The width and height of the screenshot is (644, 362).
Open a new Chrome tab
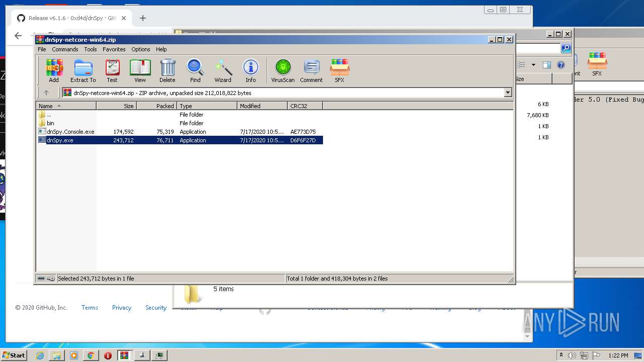click(143, 18)
